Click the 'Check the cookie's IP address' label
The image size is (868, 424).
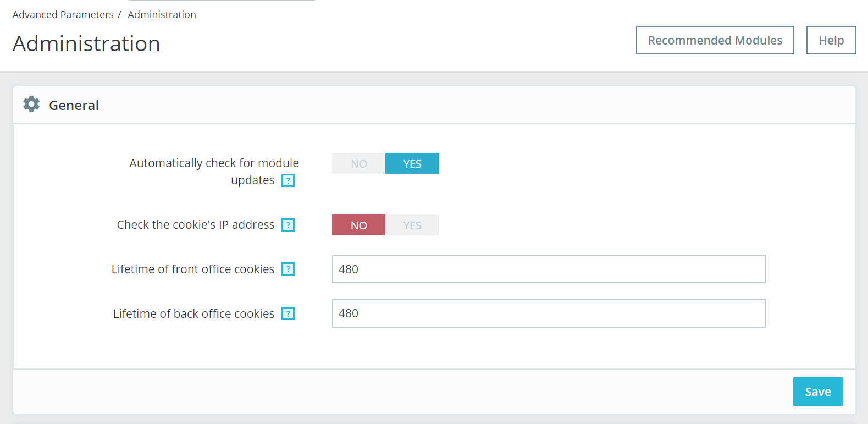coord(195,225)
